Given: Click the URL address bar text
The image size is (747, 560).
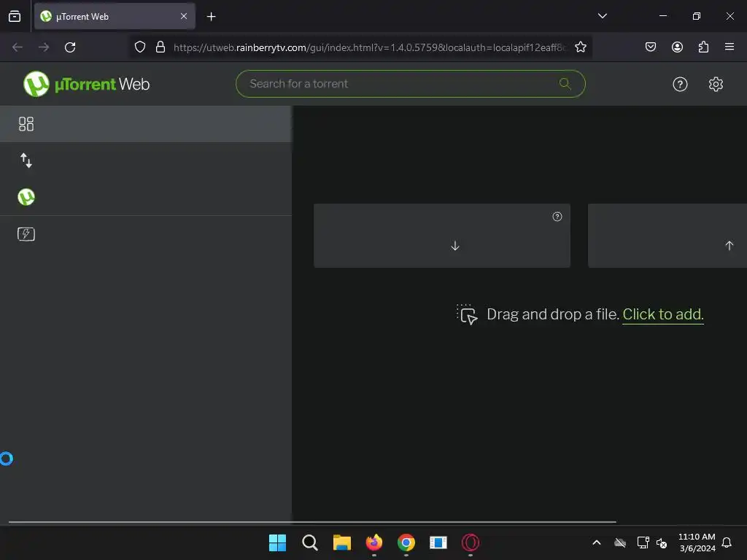Looking at the screenshot, I should (370, 47).
